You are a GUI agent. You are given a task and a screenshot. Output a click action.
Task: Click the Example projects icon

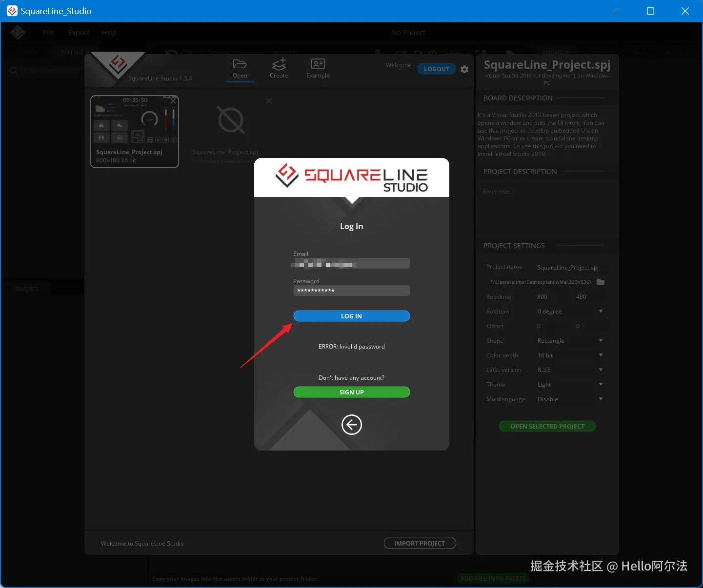[x=318, y=64]
